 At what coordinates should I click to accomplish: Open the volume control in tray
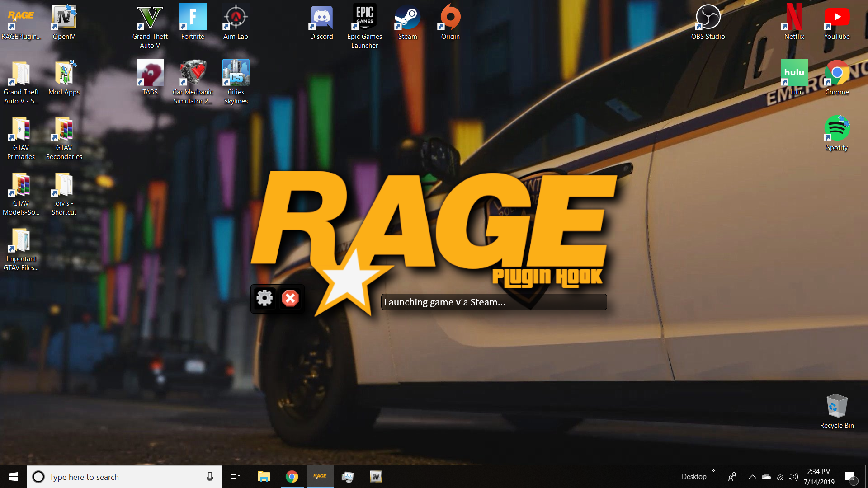point(793,477)
